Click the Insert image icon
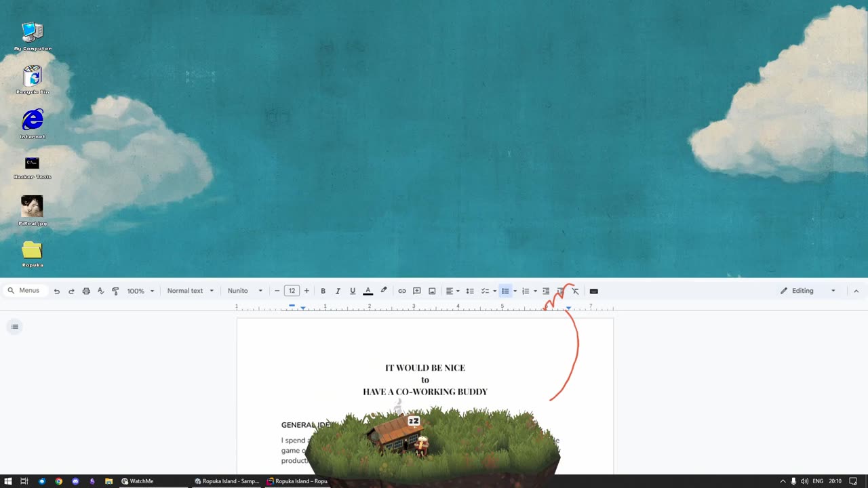The width and height of the screenshot is (868, 488). coord(432,291)
